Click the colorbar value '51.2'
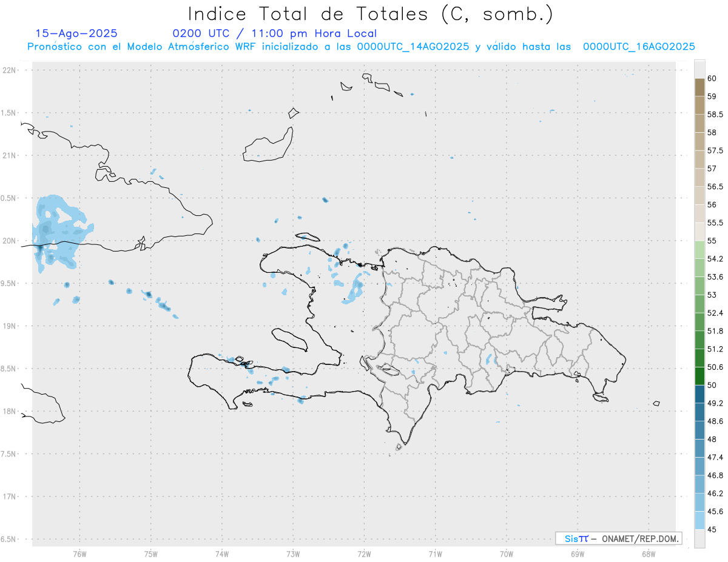Screen dimensions: 728x562 point(715,349)
